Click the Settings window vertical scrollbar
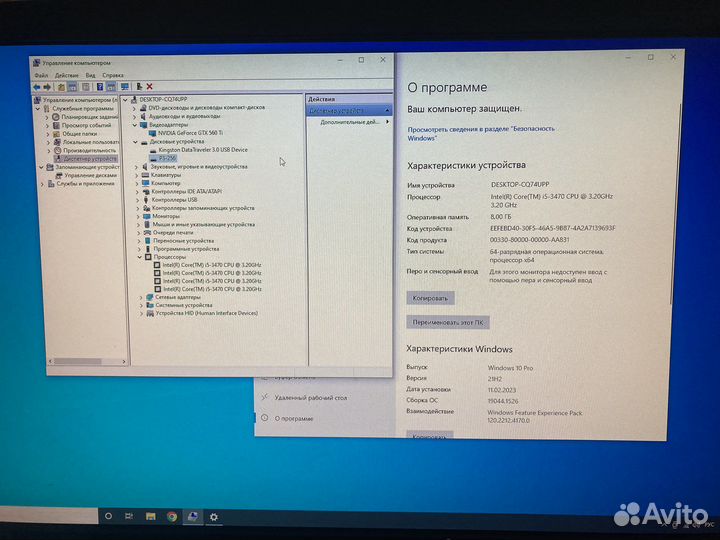Image resolution: width=720 pixels, height=540 pixels. coord(673,202)
